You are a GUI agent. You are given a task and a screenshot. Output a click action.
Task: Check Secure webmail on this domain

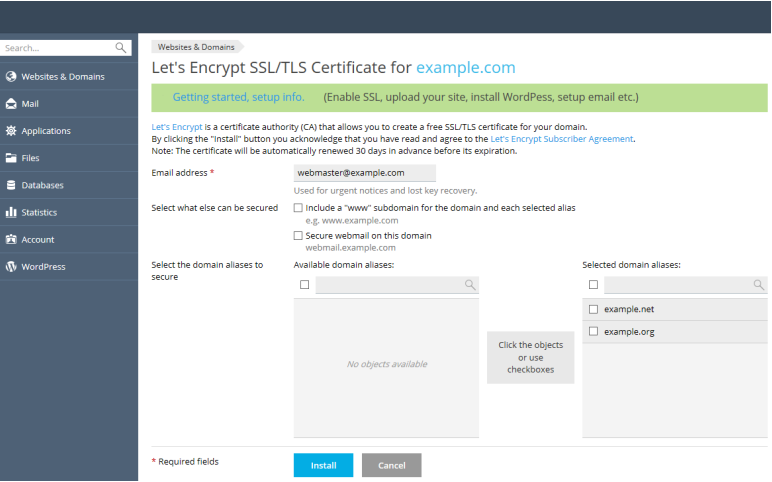298,236
